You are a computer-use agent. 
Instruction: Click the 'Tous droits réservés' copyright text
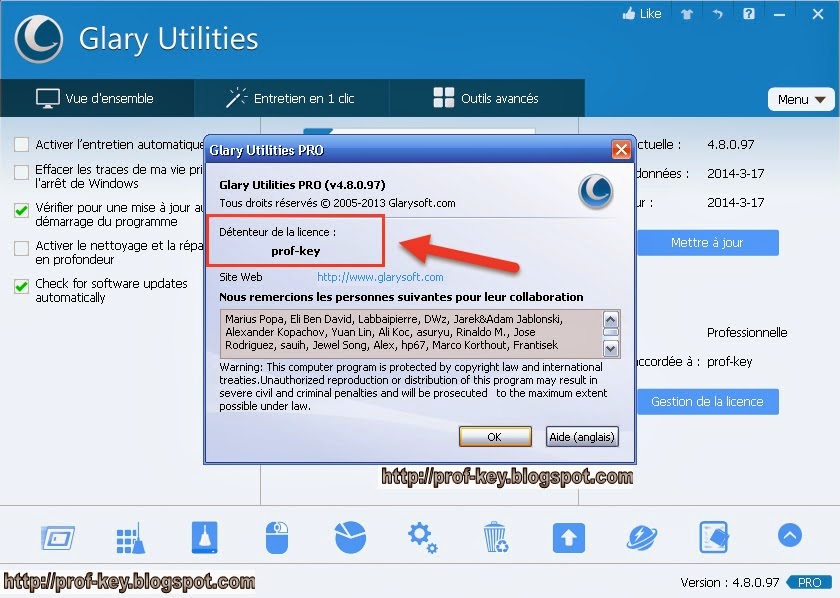pos(337,203)
